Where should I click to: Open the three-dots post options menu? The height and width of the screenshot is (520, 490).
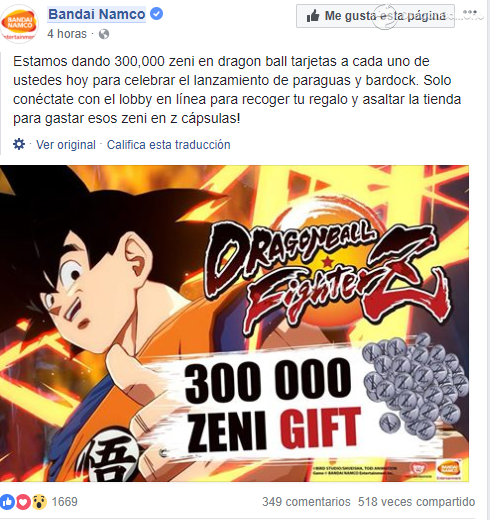point(470,12)
